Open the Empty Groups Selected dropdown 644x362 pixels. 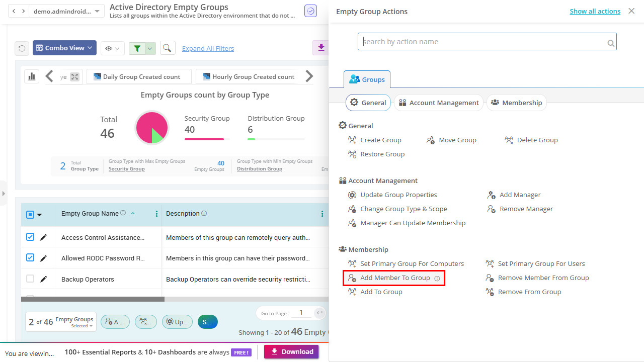pos(61,322)
